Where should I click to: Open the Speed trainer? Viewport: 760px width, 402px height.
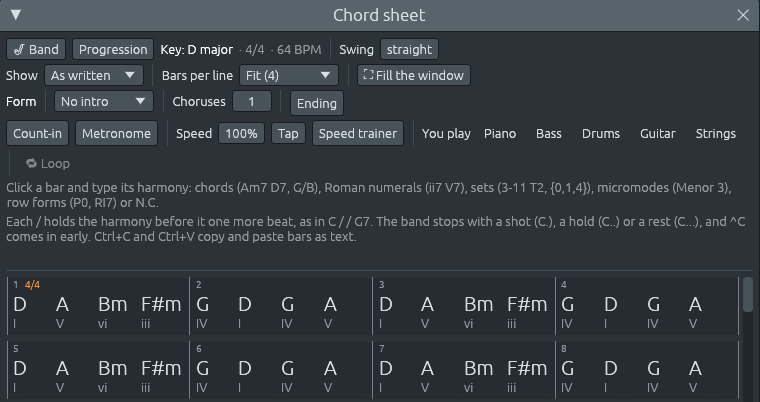tap(358, 133)
